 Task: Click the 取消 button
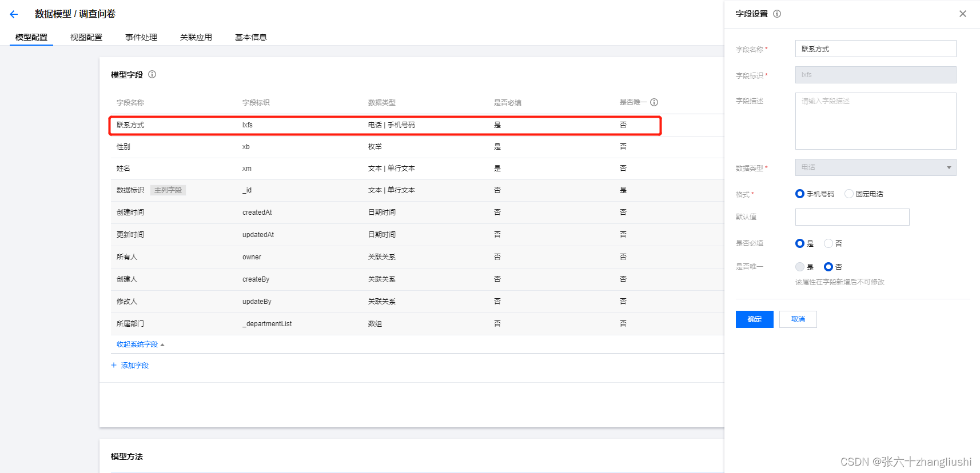pyautogui.click(x=798, y=319)
